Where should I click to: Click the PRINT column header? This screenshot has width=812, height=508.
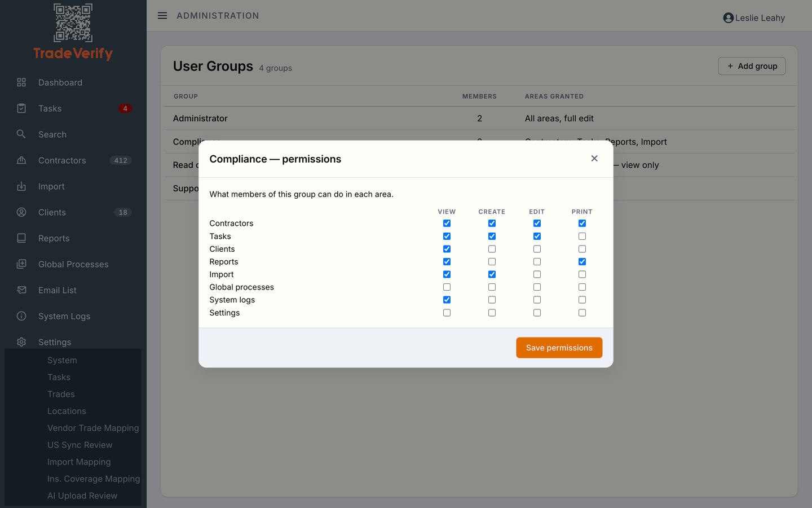pos(582,212)
